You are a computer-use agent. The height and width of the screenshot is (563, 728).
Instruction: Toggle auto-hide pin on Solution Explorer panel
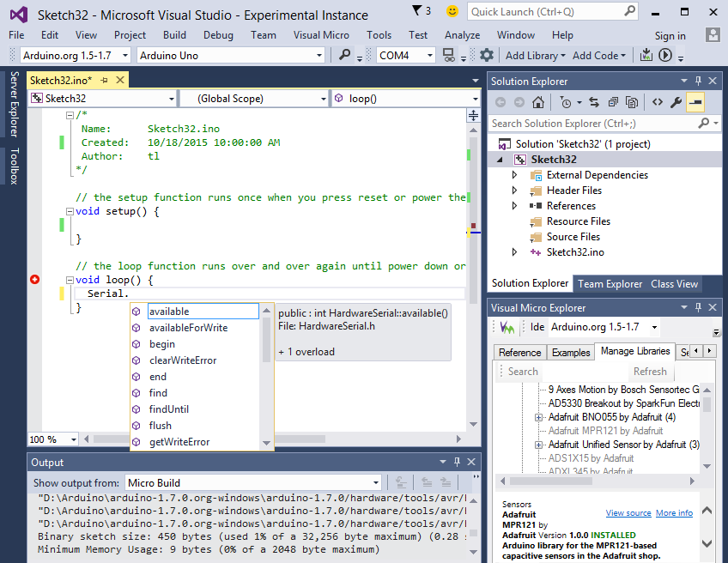[x=698, y=81]
